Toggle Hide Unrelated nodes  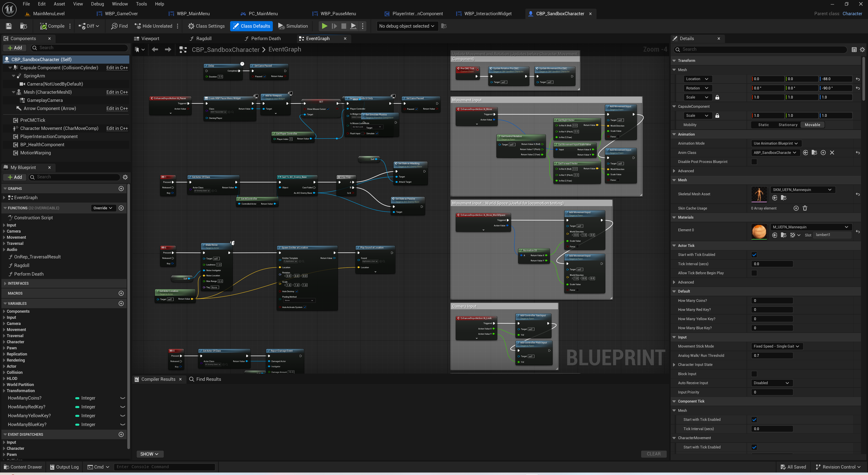[153, 26]
